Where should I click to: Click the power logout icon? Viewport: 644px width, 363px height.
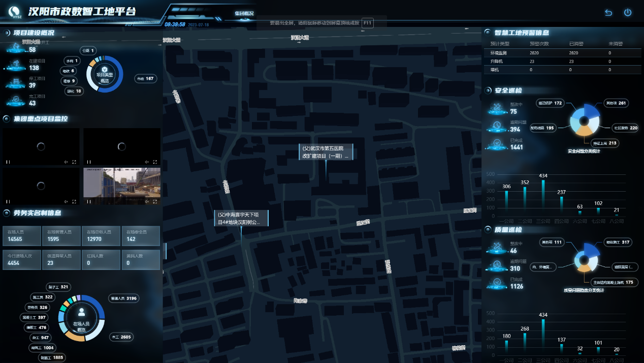pos(628,13)
